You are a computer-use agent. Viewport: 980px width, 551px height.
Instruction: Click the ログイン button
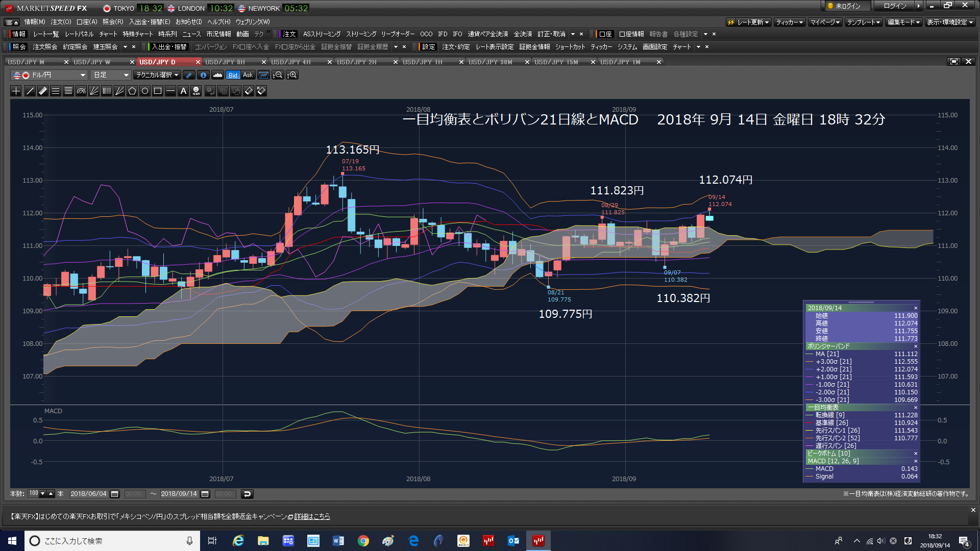[x=895, y=6]
